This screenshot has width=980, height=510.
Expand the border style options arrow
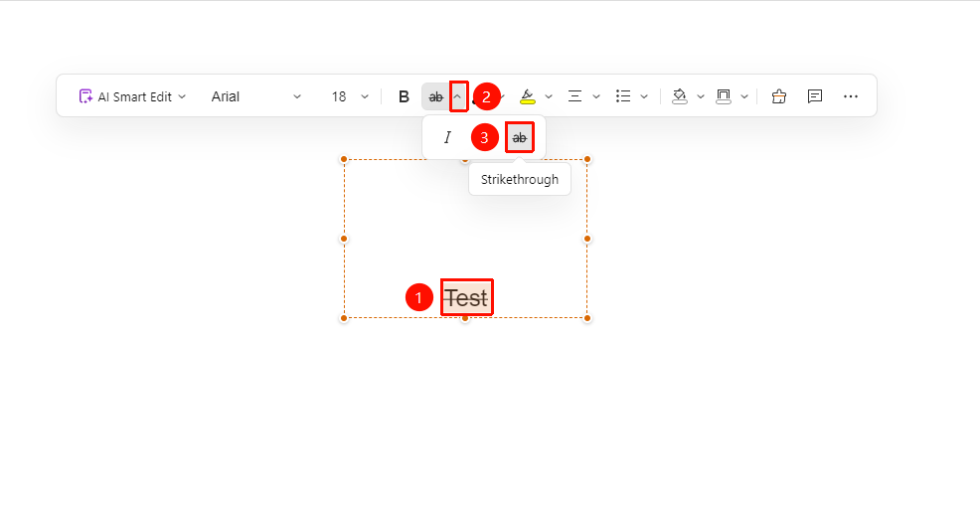tap(744, 96)
